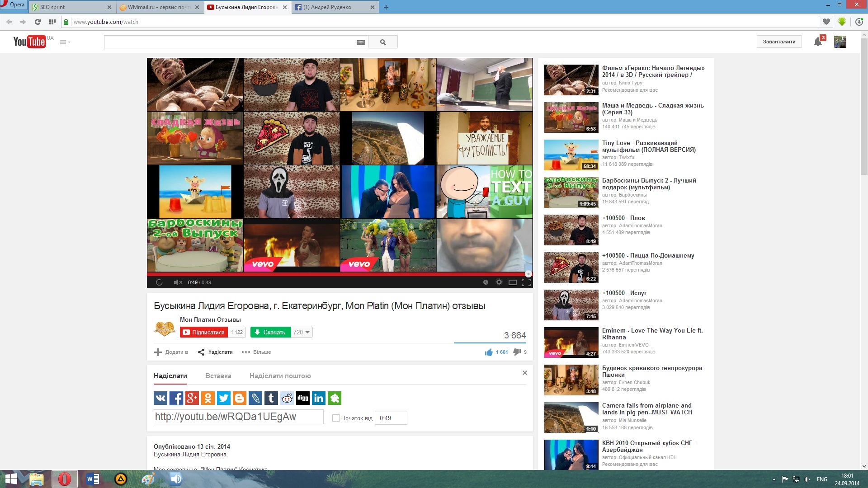
Task: Open YouTube notifications bell
Action: point(818,42)
